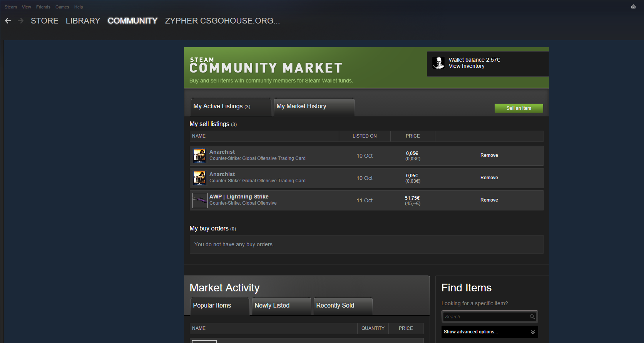Open the user avatar next to Wallet balance
644x343 pixels.
pyautogui.click(x=438, y=63)
